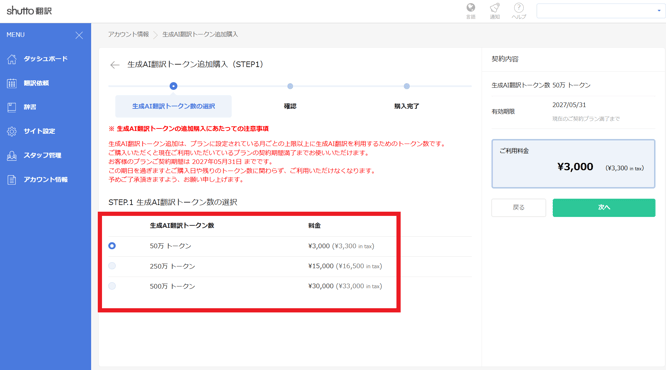Click the 確認 step marker dot

click(x=290, y=86)
